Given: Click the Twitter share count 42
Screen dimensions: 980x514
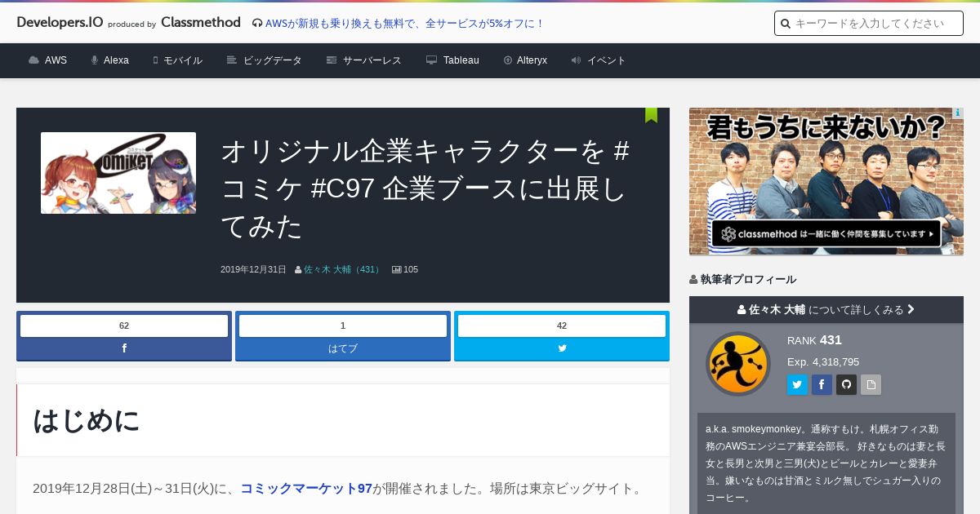Looking at the screenshot, I should point(562,326).
